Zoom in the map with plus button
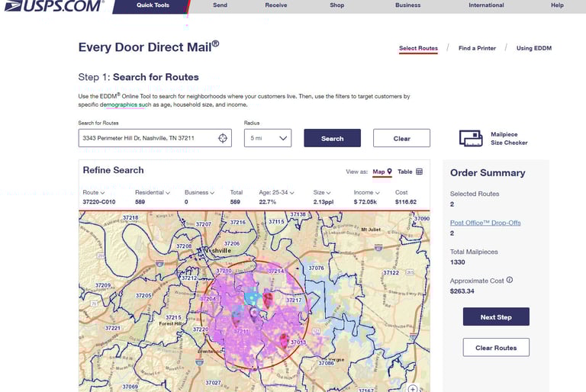Viewport: 586px width, 392px height. pos(413,388)
